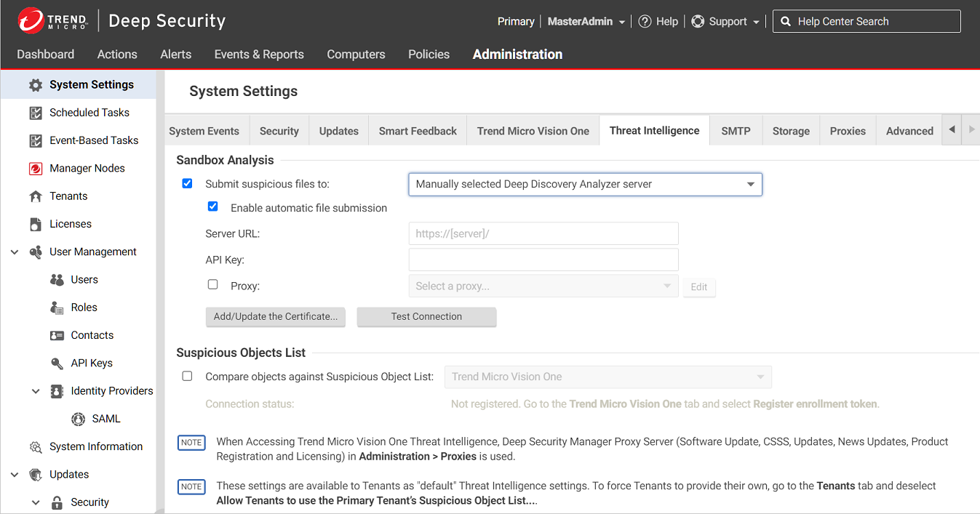Click the Test Connection button

point(426,317)
